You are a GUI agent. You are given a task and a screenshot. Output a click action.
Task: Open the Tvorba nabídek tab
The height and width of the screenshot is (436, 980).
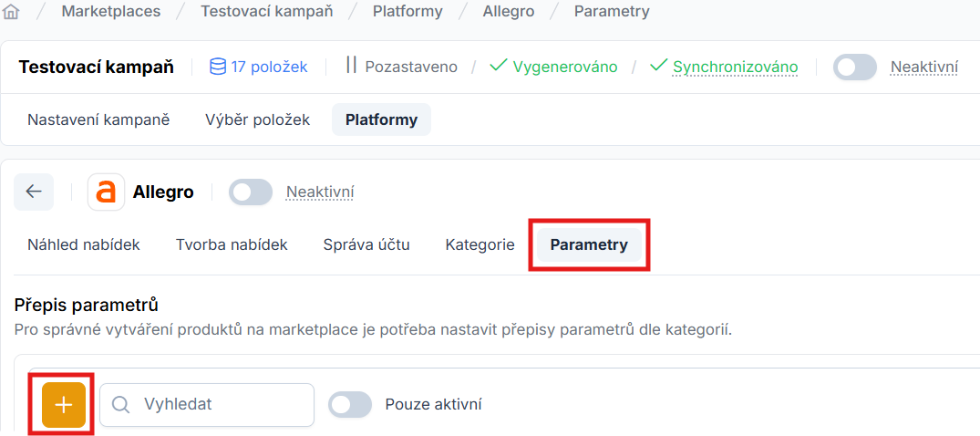pyautogui.click(x=232, y=244)
